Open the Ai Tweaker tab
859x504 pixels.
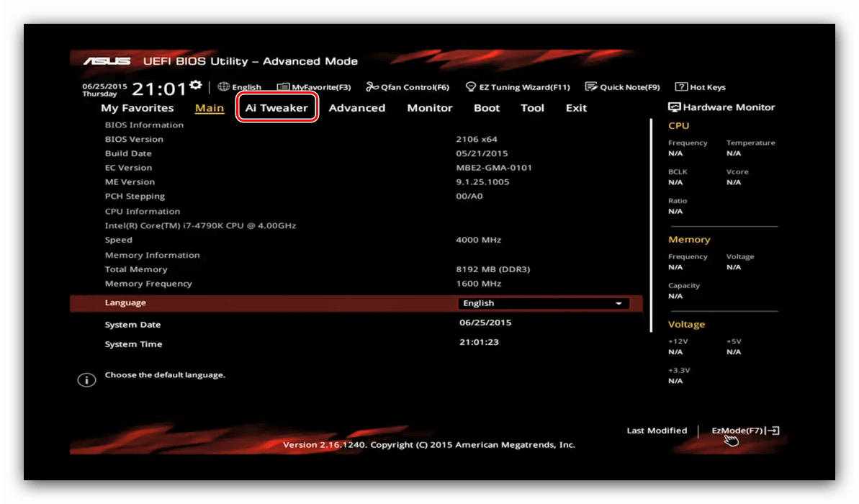click(276, 108)
